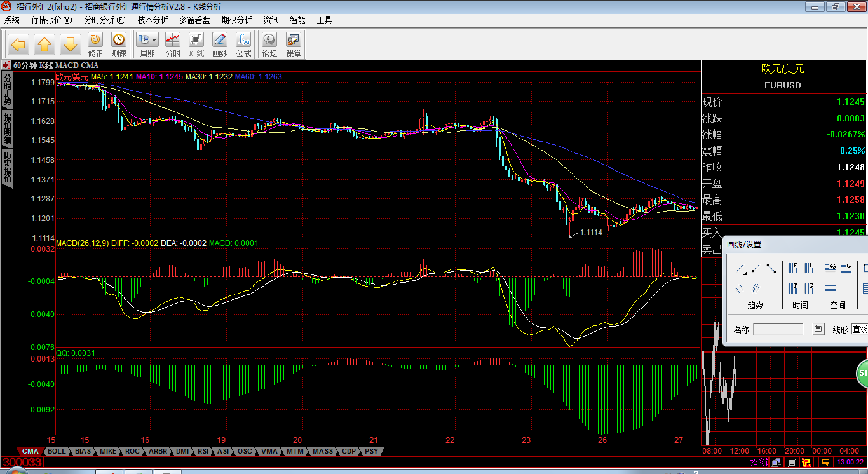Open the 画线 drawing pencil tool
The image size is (868, 474).
click(220, 44)
